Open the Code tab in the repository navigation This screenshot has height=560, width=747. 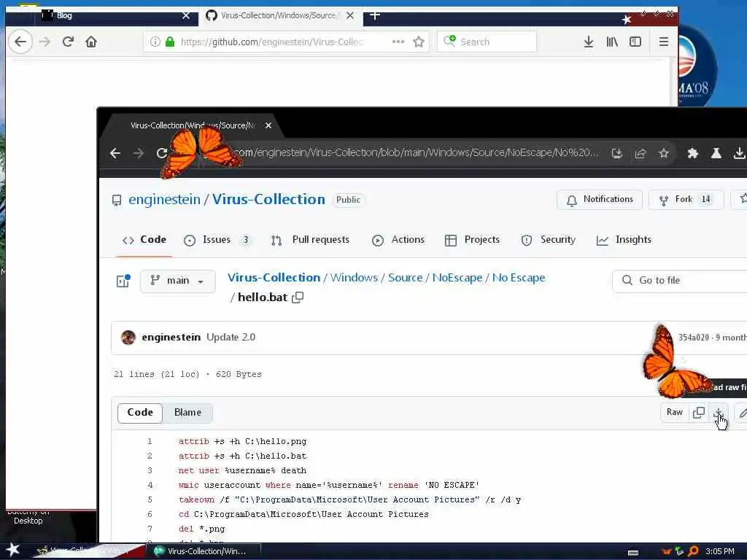[x=144, y=239]
